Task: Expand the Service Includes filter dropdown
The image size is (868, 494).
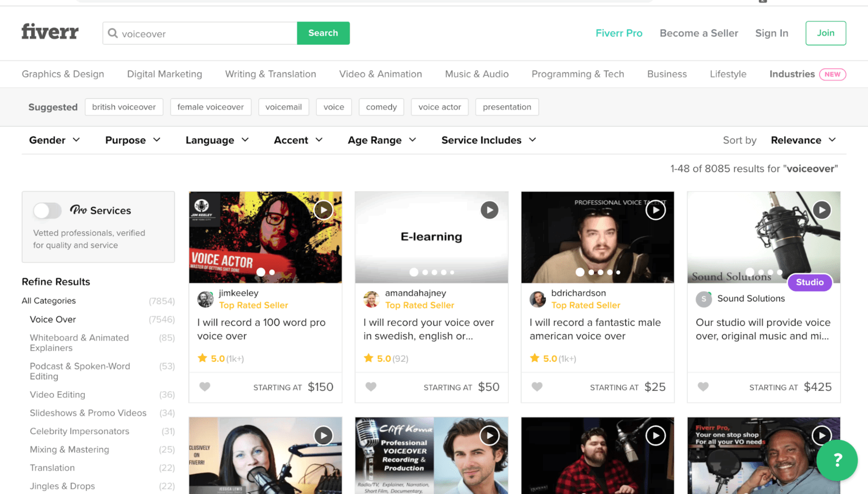Action: click(489, 140)
